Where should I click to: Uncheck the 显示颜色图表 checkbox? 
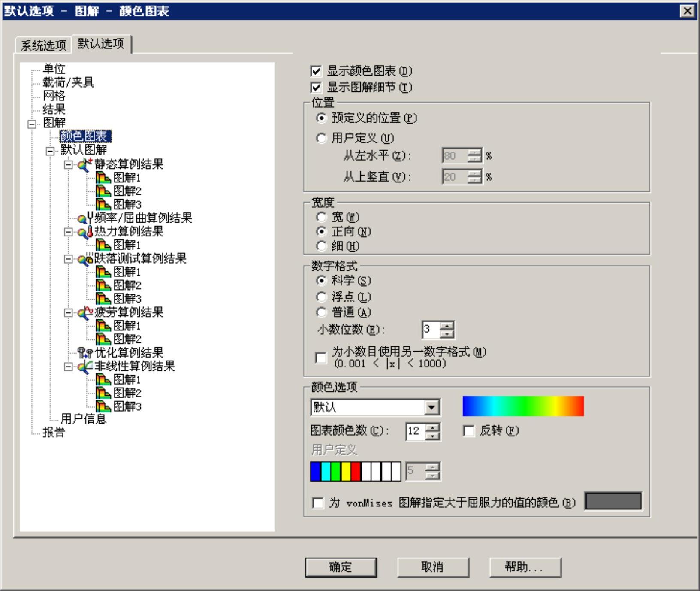[x=316, y=71]
